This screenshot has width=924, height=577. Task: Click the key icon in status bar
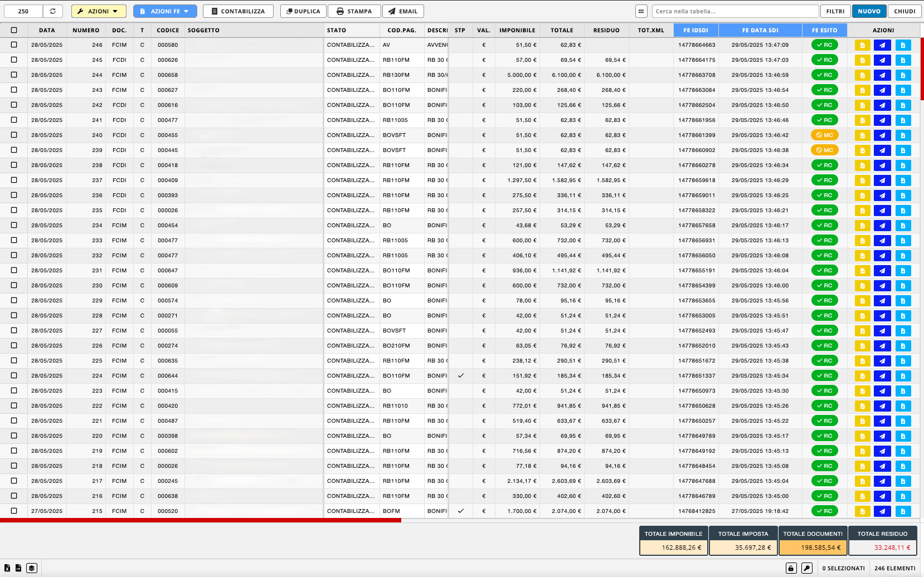pyautogui.click(x=806, y=568)
